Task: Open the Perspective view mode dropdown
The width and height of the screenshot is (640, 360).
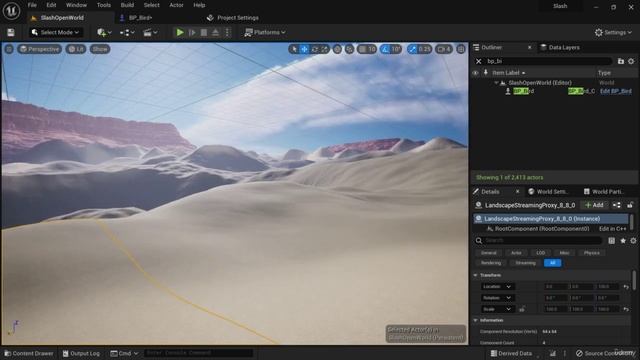Action: 40,49
